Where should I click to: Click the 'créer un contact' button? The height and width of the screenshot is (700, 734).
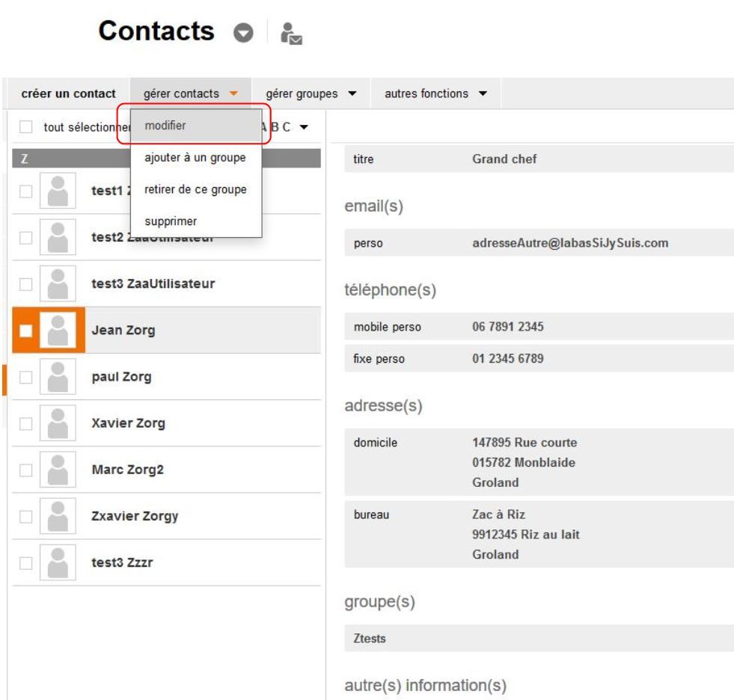click(68, 93)
